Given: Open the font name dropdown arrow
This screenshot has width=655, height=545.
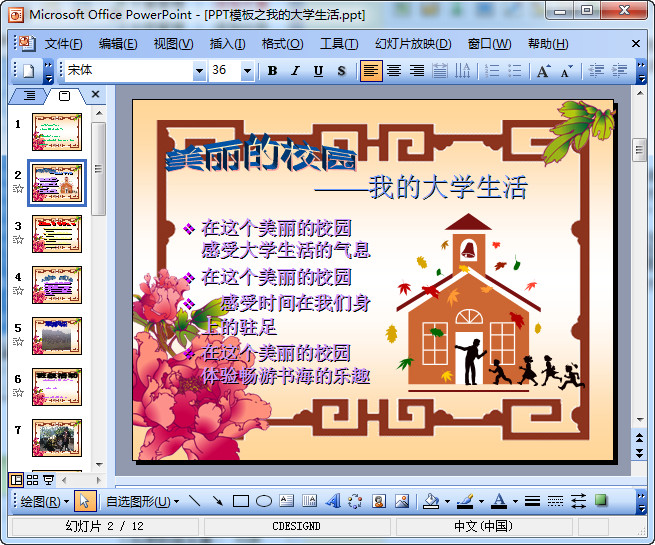Looking at the screenshot, I should pos(199,71).
